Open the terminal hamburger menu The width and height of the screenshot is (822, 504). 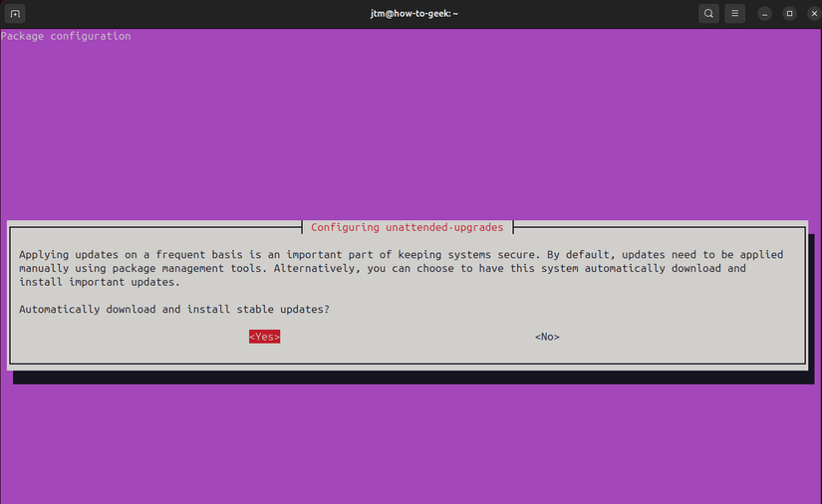click(734, 14)
